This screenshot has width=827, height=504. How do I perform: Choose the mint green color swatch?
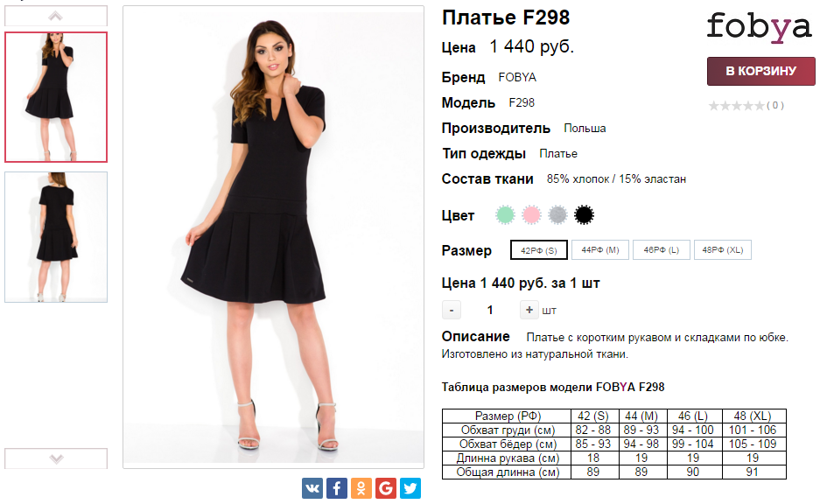pos(505,215)
